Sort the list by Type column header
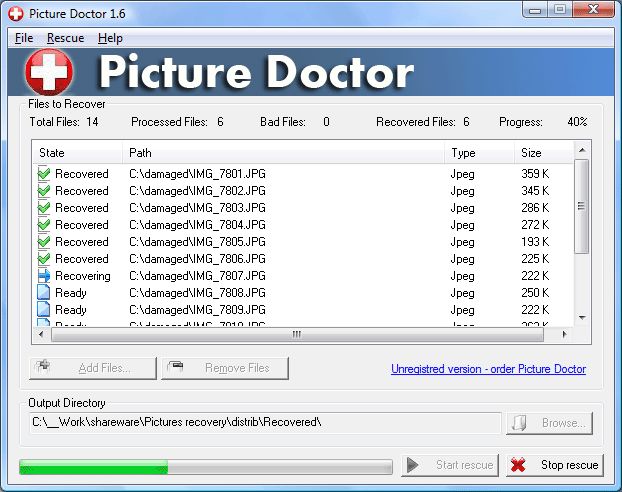 479,153
